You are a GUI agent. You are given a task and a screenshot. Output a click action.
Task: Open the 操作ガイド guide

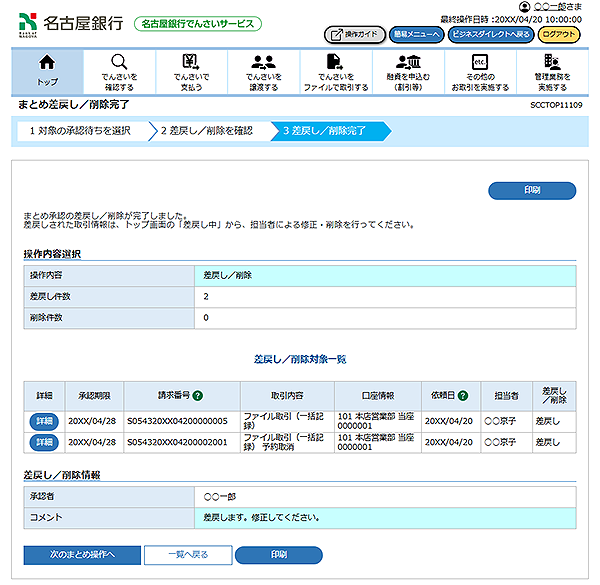(x=354, y=34)
